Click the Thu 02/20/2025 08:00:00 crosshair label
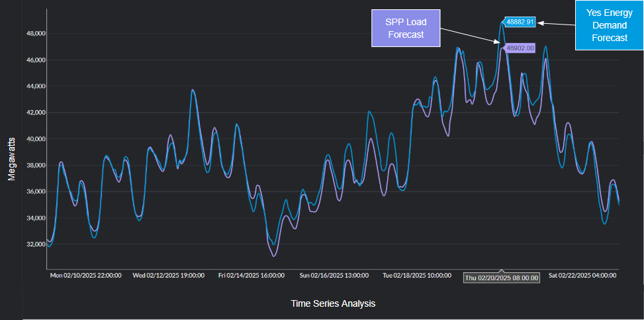This screenshot has width=644, height=320. (x=501, y=278)
